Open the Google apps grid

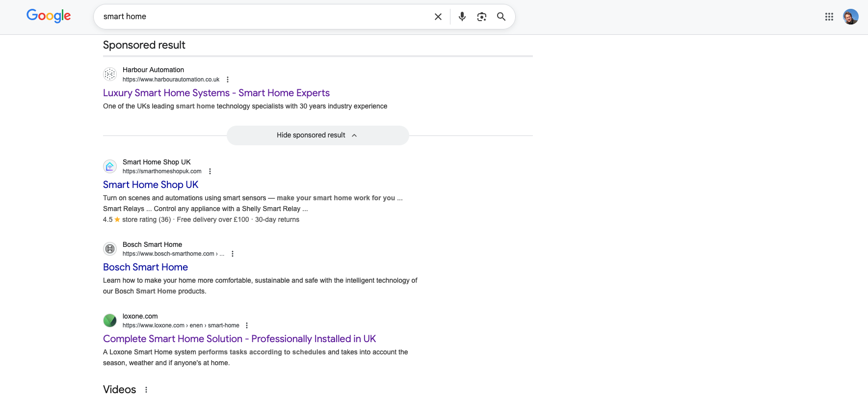click(x=829, y=17)
